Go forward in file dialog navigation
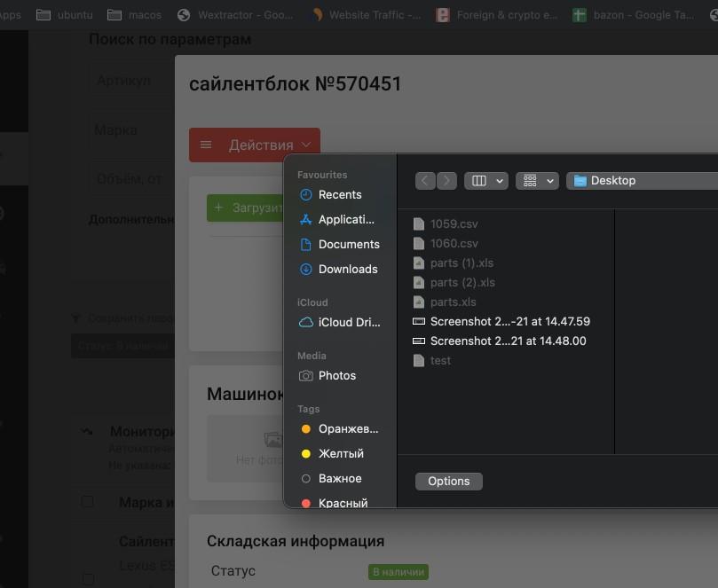 pyautogui.click(x=446, y=181)
